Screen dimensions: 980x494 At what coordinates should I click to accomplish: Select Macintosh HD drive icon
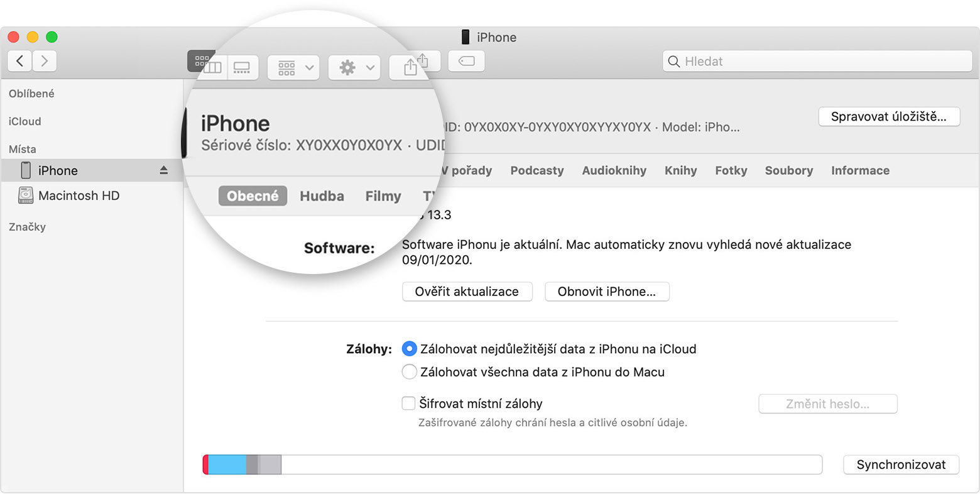(26, 195)
